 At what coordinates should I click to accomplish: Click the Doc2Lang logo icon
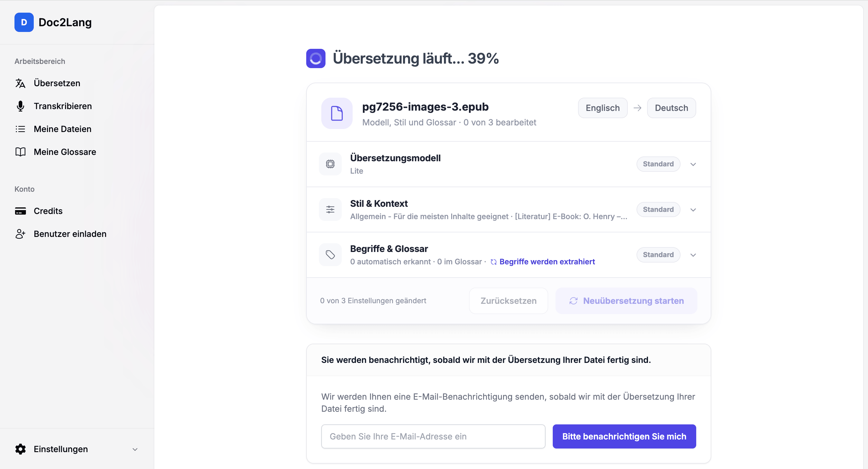click(24, 22)
